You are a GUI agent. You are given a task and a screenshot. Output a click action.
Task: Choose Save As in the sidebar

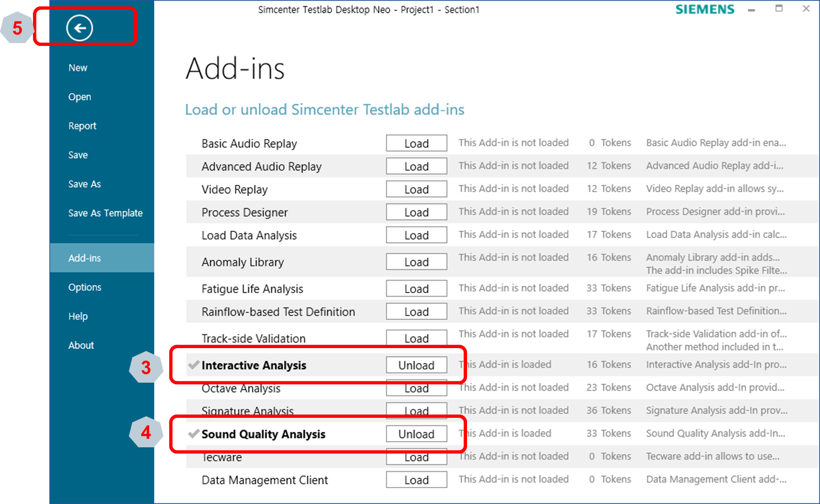[x=85, y=184]
